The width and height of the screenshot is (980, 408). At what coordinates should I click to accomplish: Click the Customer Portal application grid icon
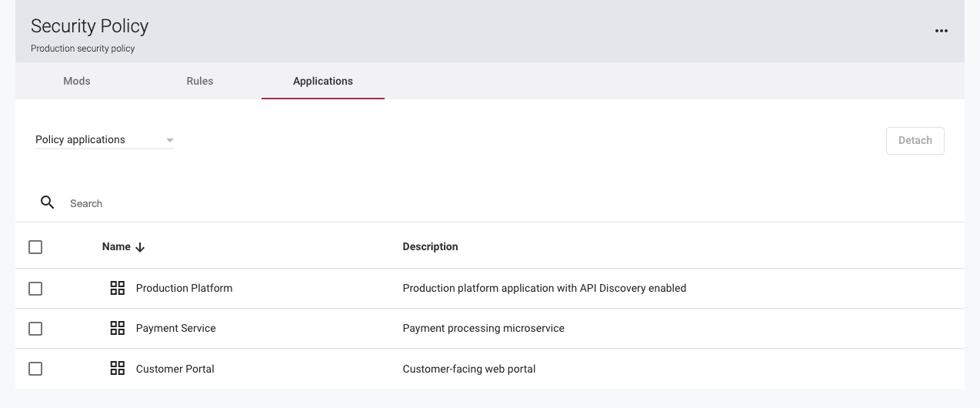118,368
